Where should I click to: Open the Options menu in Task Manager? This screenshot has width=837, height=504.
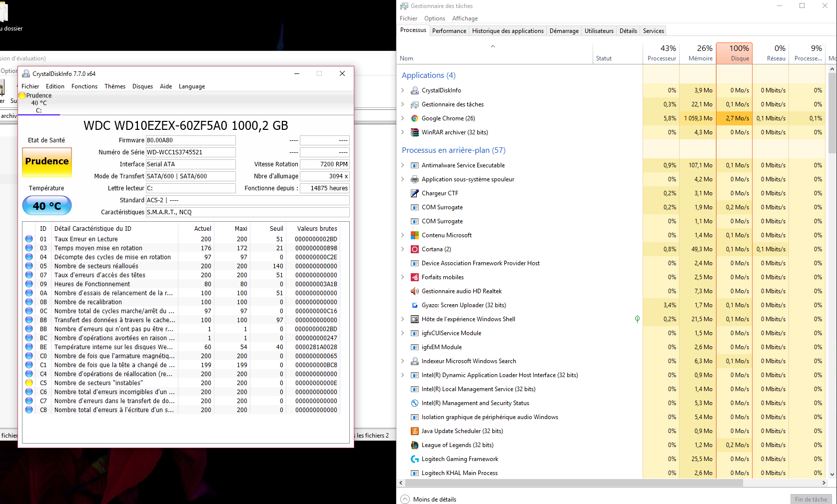coord(435,18)
